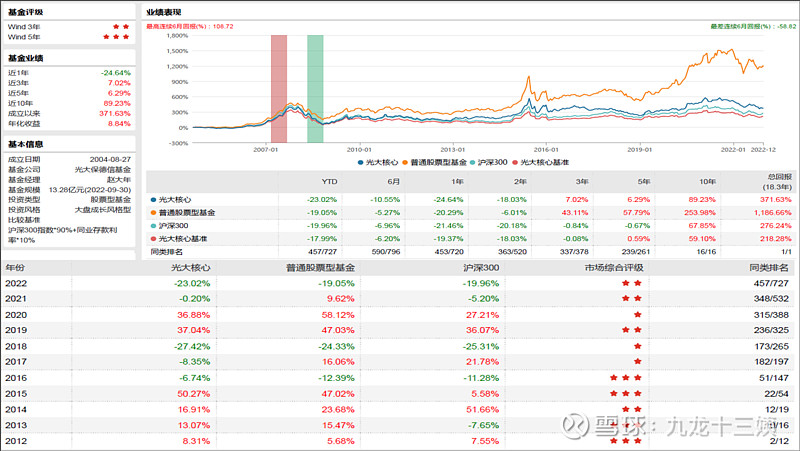Select the 总回报 (18.3年) column header
This screenshot has width=800, height=451.
click(777, 182)
